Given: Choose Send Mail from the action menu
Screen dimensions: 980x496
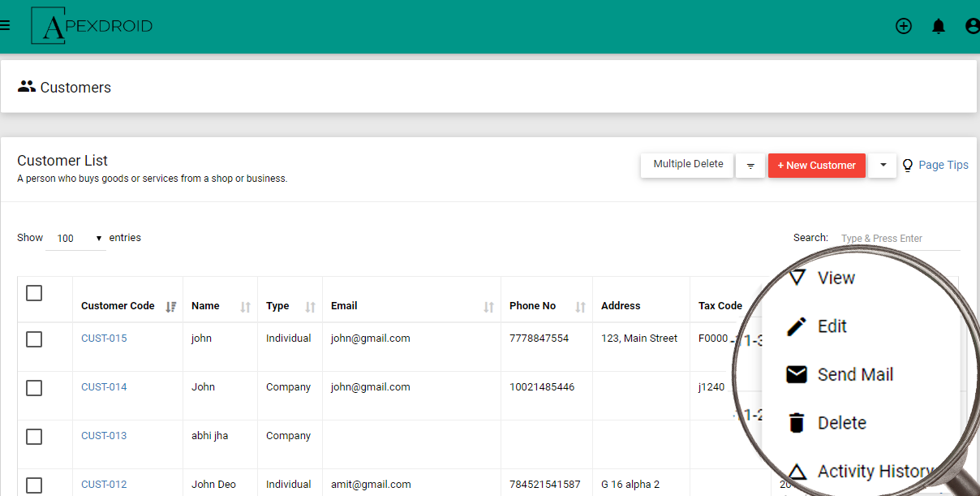Looking at the screenshot, I should tap(856, 374).
